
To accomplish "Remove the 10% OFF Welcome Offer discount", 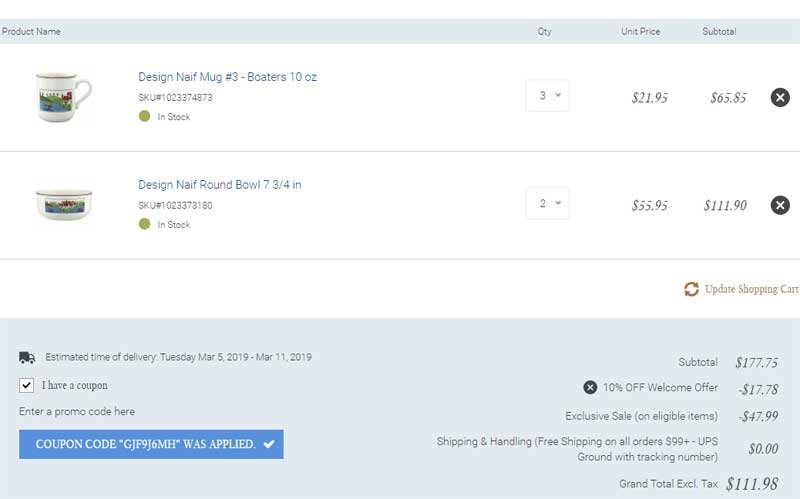I will [x=590, y=387].
